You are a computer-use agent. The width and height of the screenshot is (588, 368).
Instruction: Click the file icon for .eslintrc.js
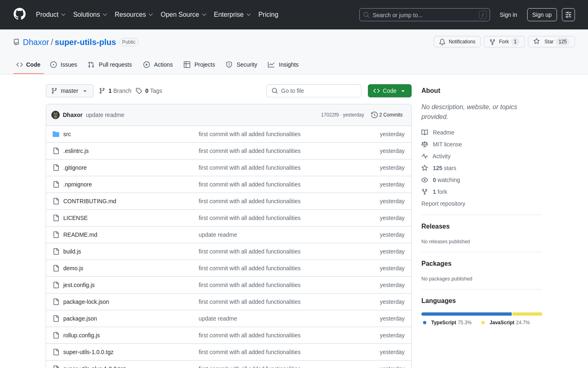(x=56, y=151)
